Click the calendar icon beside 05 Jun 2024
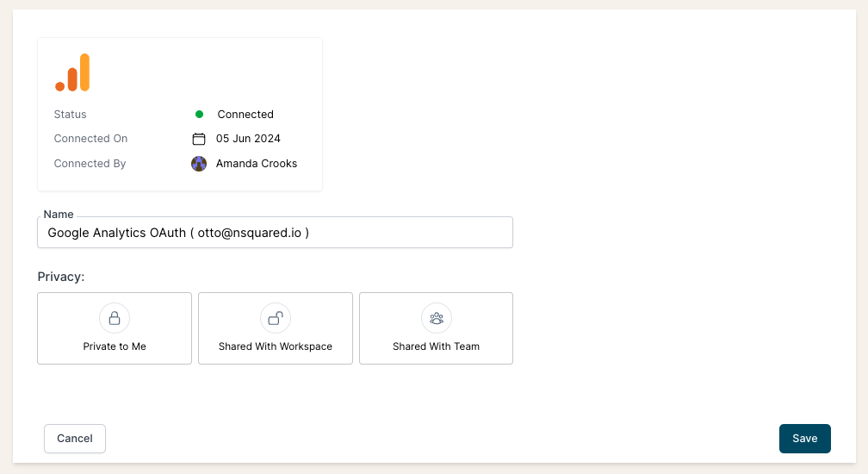The image size is (868, 474). pos(199,139)
